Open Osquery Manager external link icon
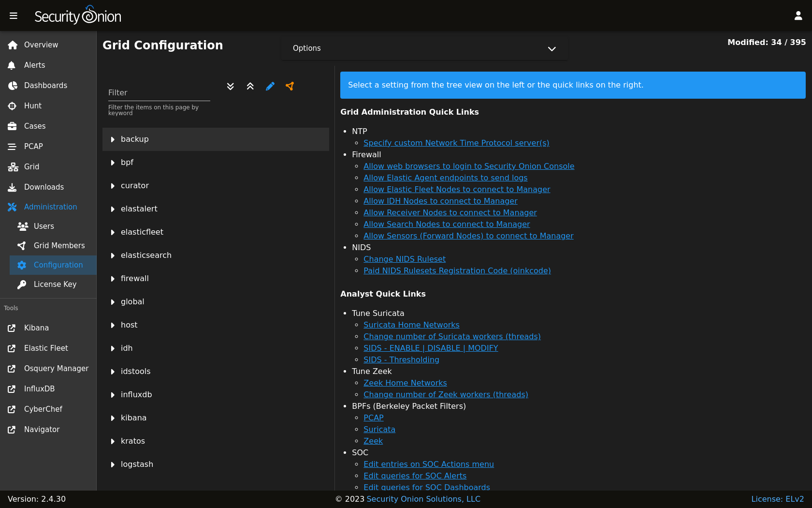Image resolution: width=812 pixels, height=508 pixels. 12,369
